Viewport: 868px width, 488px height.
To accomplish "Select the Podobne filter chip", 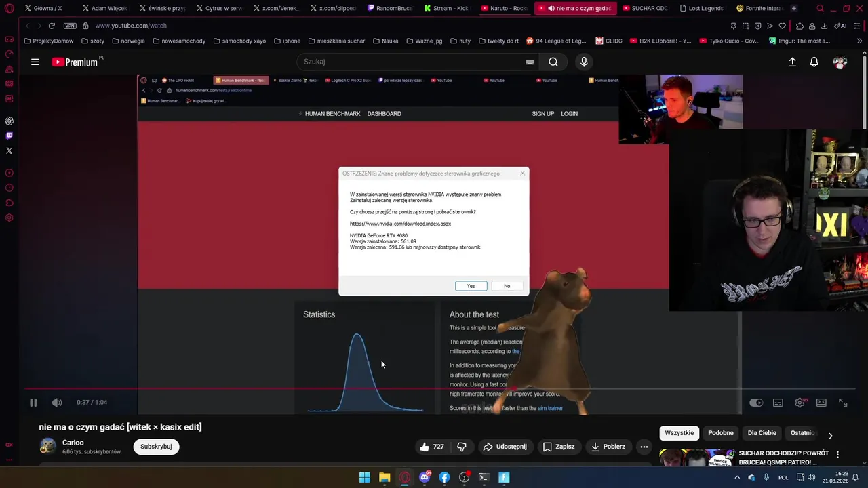I will [x=721, y=433].
